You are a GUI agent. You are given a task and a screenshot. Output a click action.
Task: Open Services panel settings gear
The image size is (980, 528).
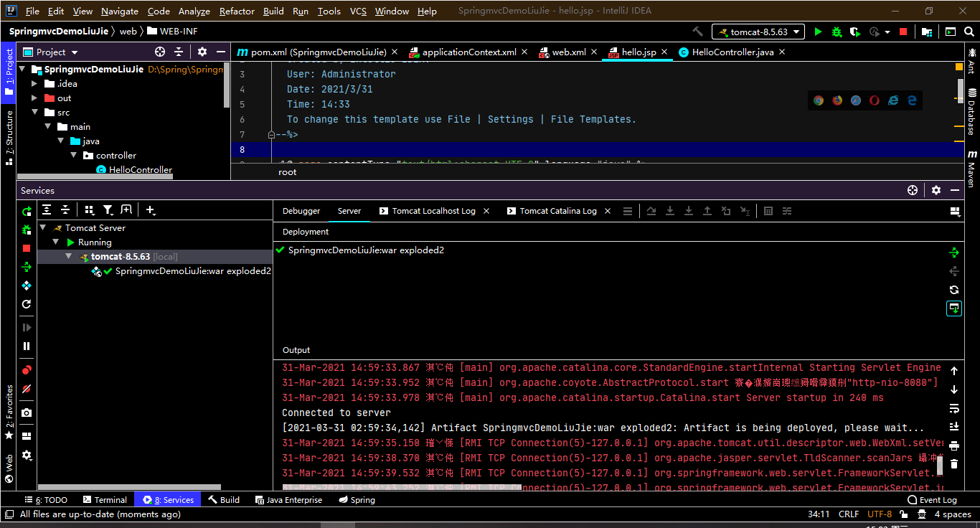tap(936, 190)
